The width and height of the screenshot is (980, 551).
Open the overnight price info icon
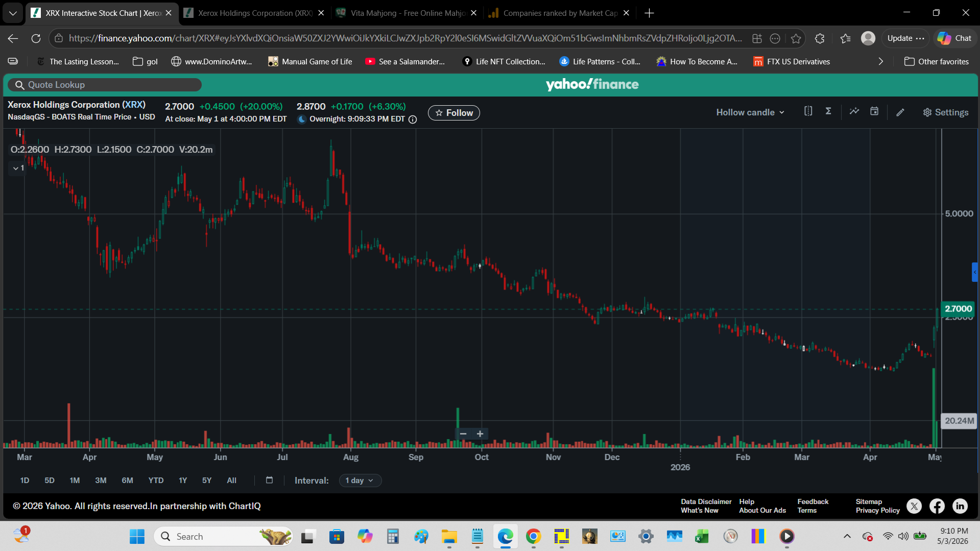[413, 119]
